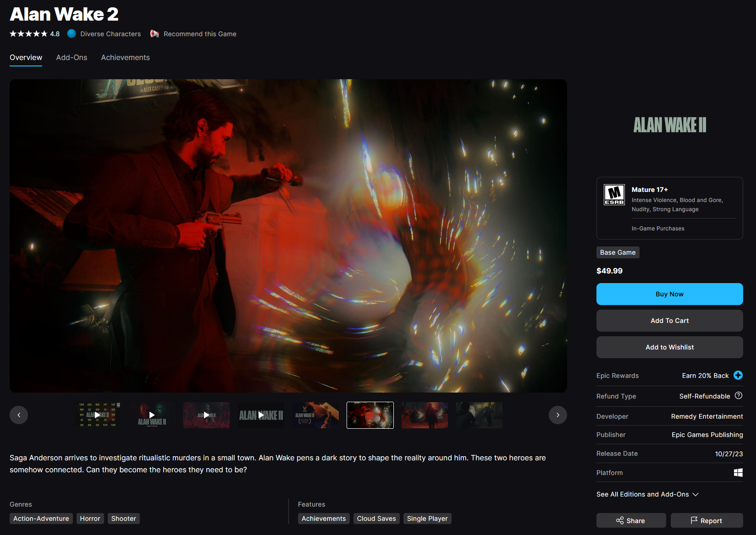Viewport: 756px width, 535px height.
Task: Report this game page
Action: click(707, 521)
